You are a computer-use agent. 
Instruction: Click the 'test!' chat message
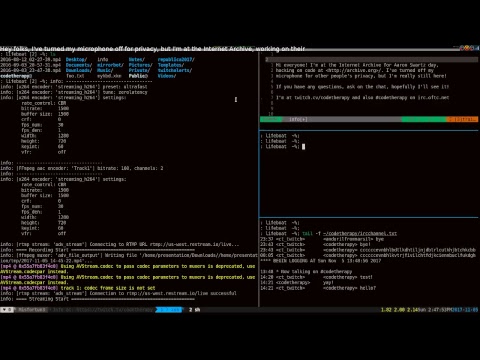[x=366, y=277]
